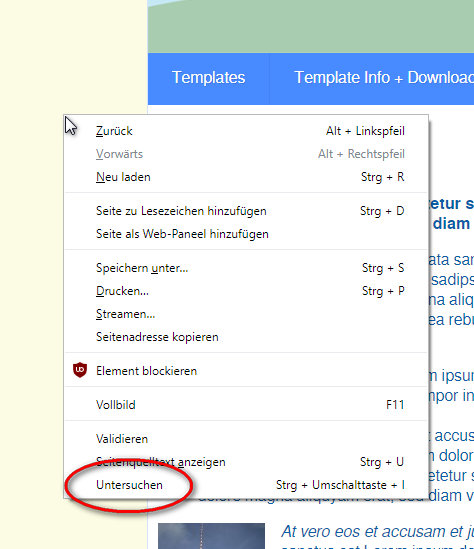This screenshot has height=549, width=474.
Task: Select Zurück in the context menu
Action: [x=246, y=131]
